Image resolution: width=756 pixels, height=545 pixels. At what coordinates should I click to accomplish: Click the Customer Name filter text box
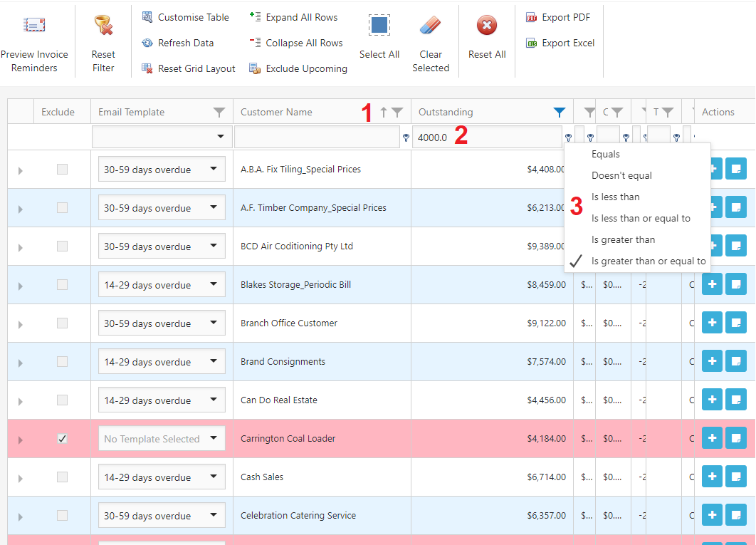coord(317,137)
